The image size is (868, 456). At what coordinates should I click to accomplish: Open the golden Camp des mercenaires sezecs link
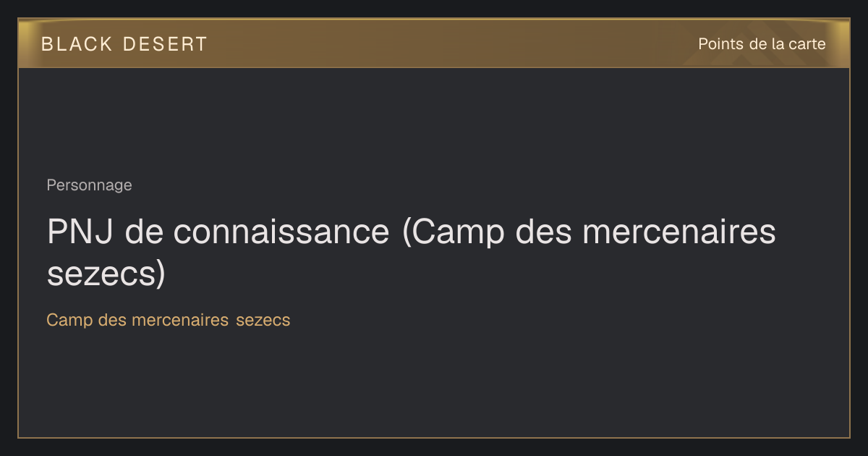169,320
